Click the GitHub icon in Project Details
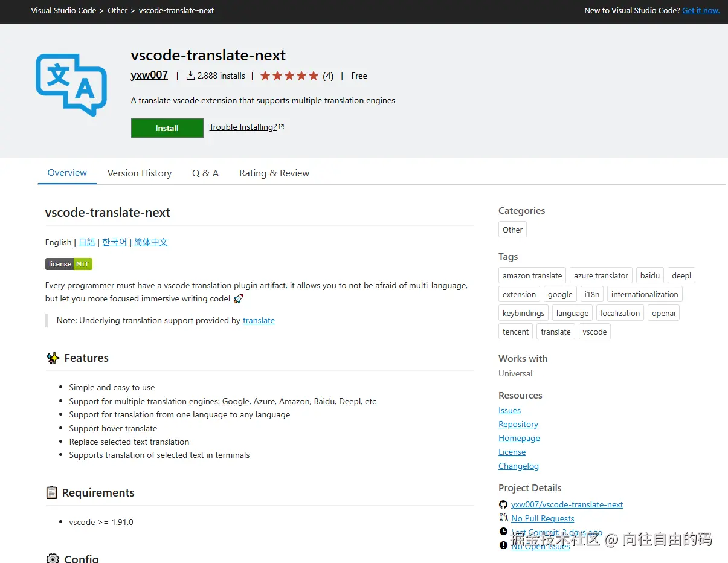728x563 pixels. tap(503, 504)
